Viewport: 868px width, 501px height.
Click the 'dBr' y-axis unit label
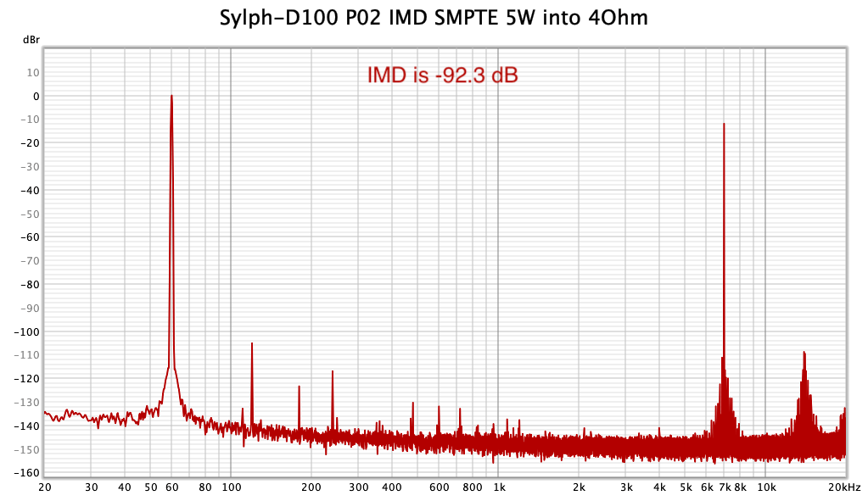click(31, 40)
